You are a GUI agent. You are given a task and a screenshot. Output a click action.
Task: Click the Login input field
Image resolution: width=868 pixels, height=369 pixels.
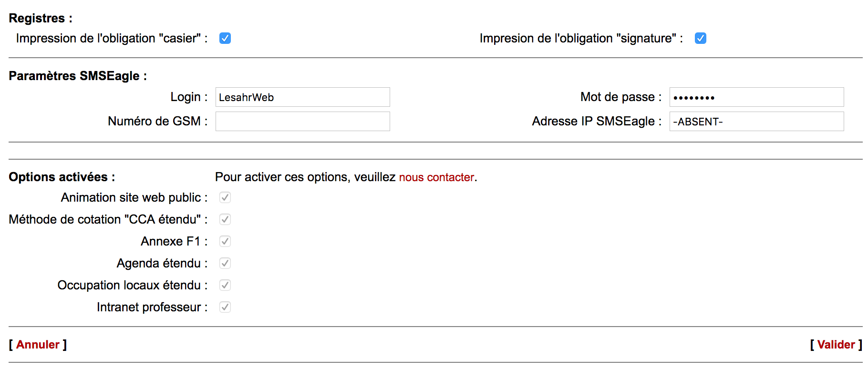[x=302, y=97]
